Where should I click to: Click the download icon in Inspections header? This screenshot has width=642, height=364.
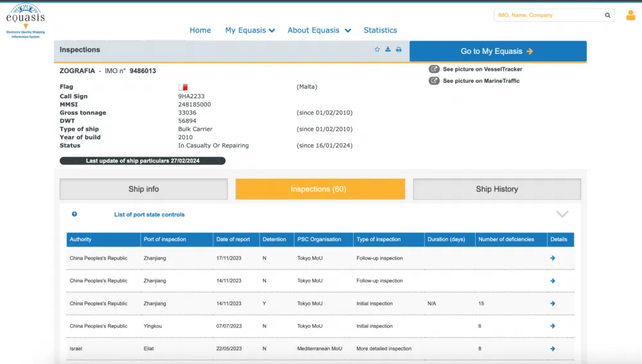(x=388, y=49)
